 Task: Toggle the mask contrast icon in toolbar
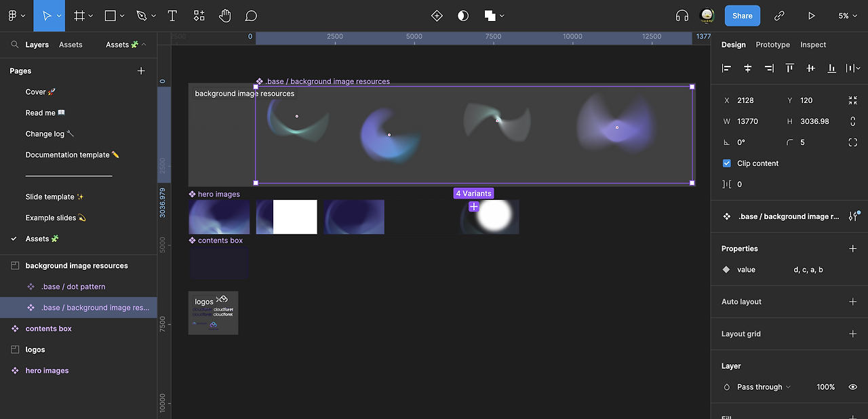463,16
